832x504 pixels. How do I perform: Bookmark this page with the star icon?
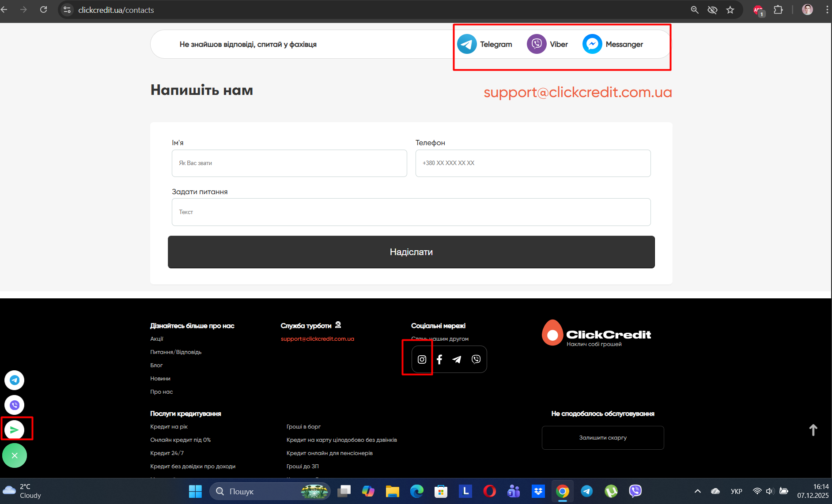pyautogui.click(x=730, y=10)
